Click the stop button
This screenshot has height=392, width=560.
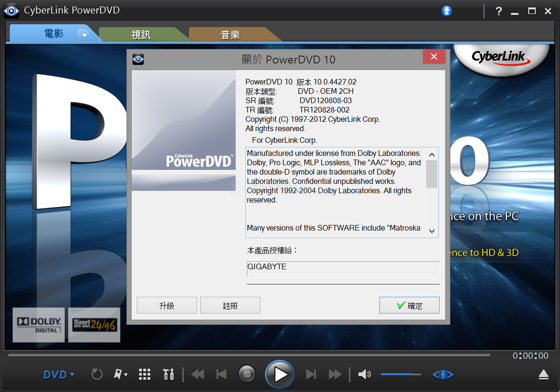click(x=247, y=374)
